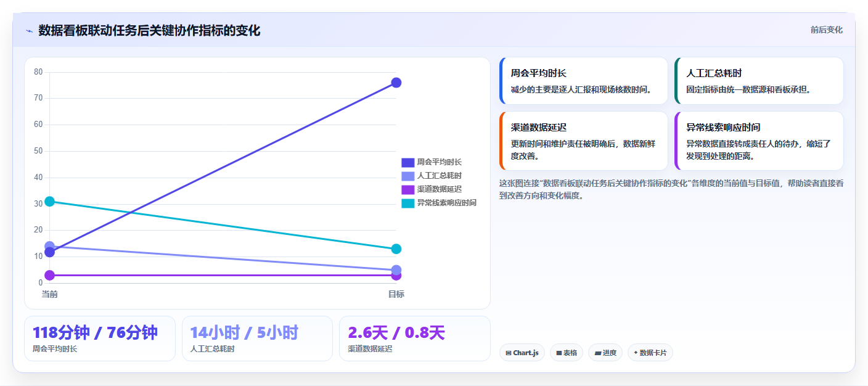This screenshot has width=868, height=386.
Task: Toggle the 渠道数据延迟 legend color box
Action: (x=407, y=189)
